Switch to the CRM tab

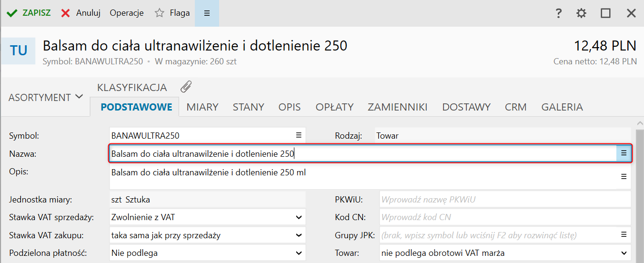click(516, 107)
